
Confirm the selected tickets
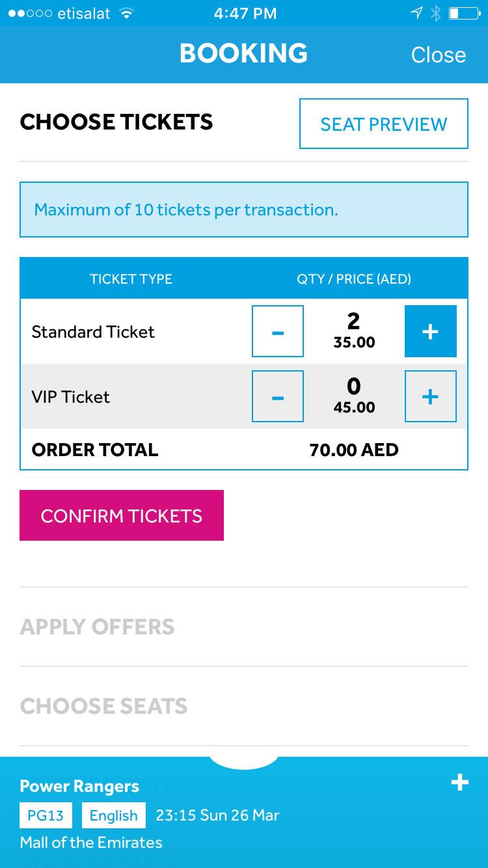[122, 515]
